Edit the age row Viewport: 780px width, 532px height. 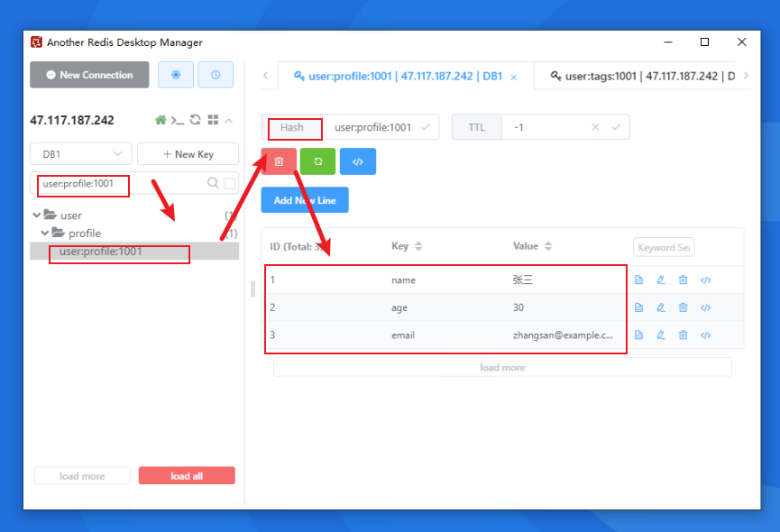coord(661,307)
